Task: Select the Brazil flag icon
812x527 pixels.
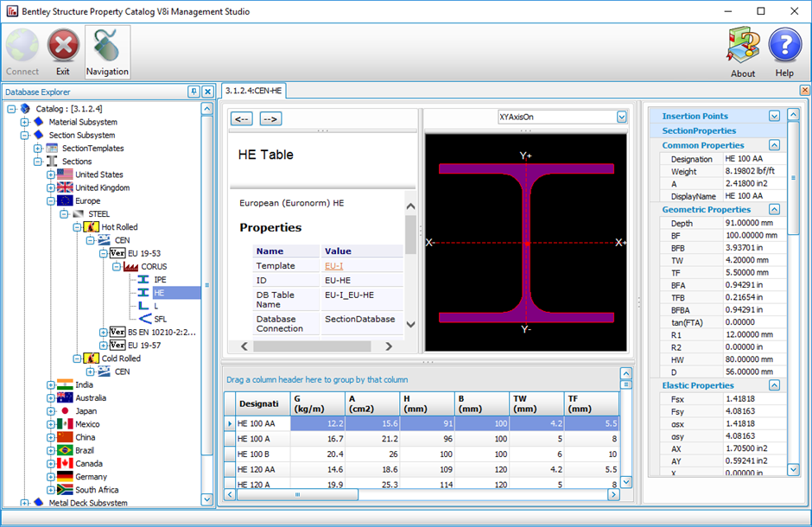Action: [65, 450]
